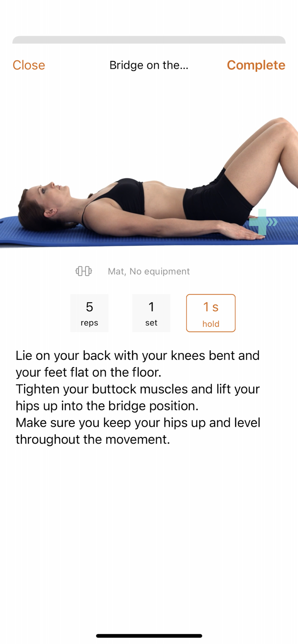
Task: Close the exercise detail sheet
Action: pos(29,65)
